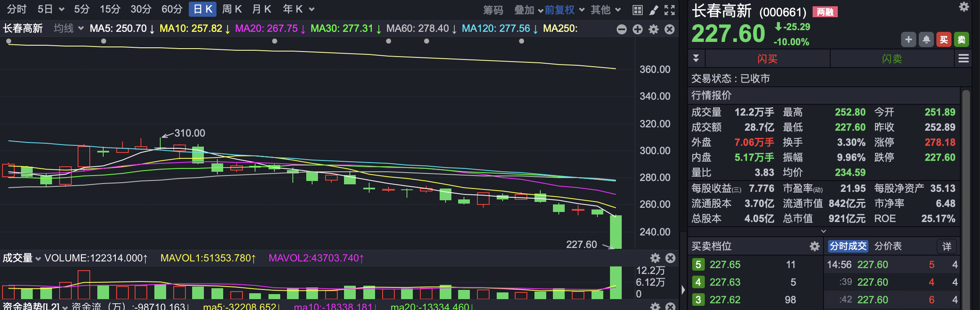This screenshot has width=980, height=310.
Task: Toggle fullscreen chart expand icon
Action: point(670,10)
